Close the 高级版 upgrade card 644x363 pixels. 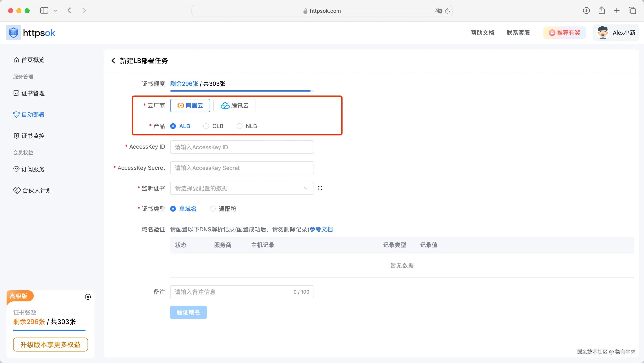tap(88, 297)
